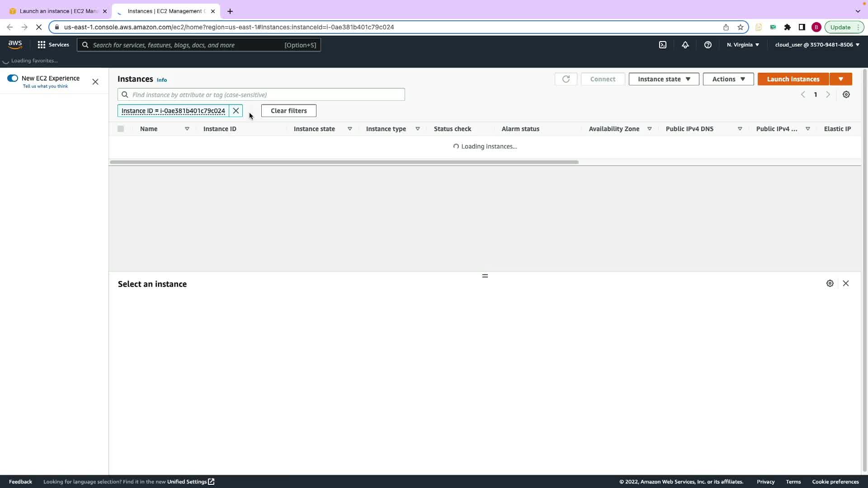Toggle the New EC2 Experience switch
Screen dimensions: 868x488
point(13,78)
